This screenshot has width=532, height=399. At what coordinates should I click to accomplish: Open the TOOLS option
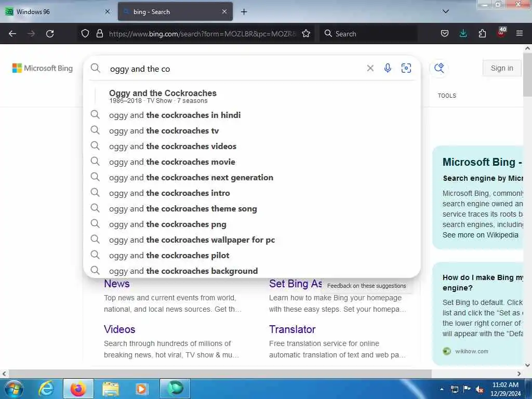[447, 96]
